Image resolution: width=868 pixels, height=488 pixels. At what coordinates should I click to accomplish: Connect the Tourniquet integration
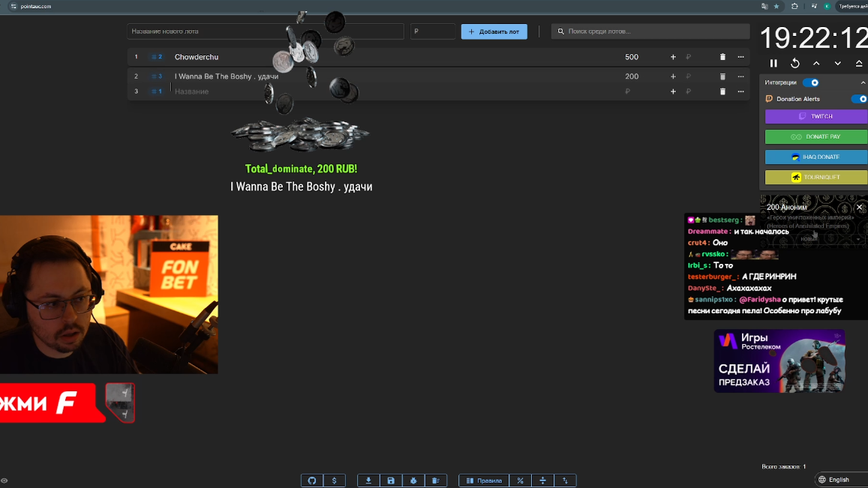pyautogui.click(x=816, y=177)
